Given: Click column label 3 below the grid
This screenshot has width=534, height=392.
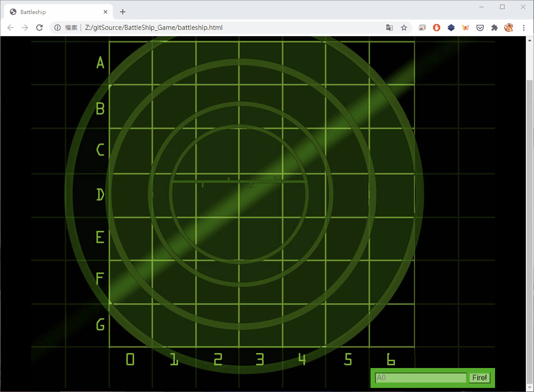Looking at the screenshot, I should coord(260,359).
